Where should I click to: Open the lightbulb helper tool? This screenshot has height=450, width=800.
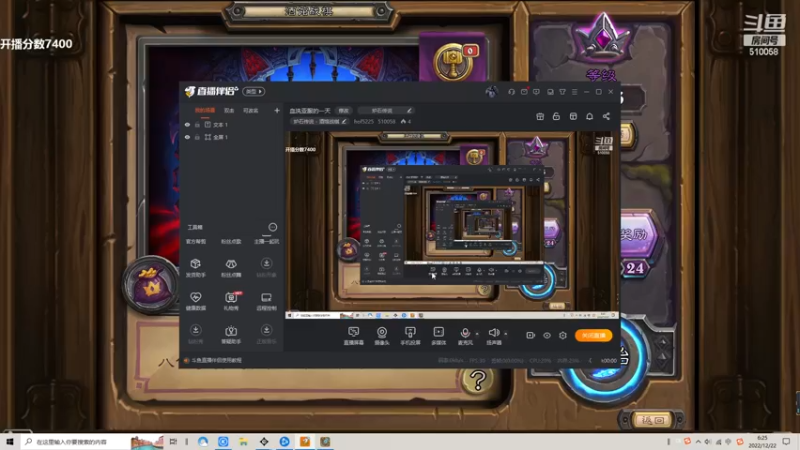pos(231,334)
